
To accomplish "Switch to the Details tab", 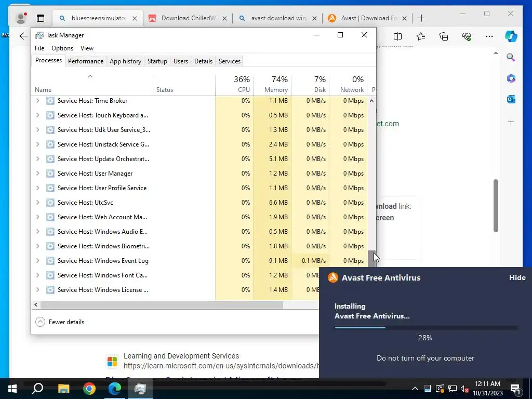I will coord(203,61).
